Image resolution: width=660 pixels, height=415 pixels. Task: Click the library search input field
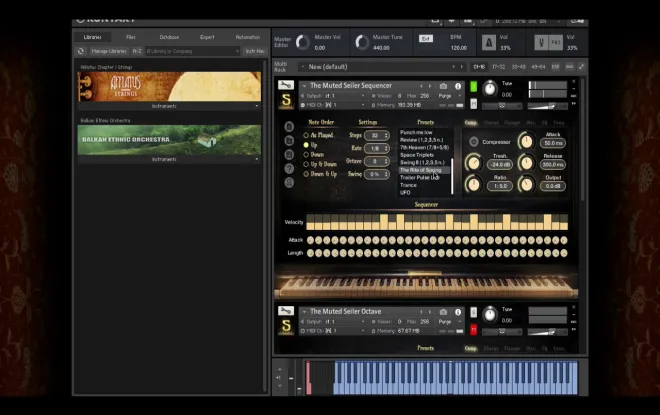[193, 51]
